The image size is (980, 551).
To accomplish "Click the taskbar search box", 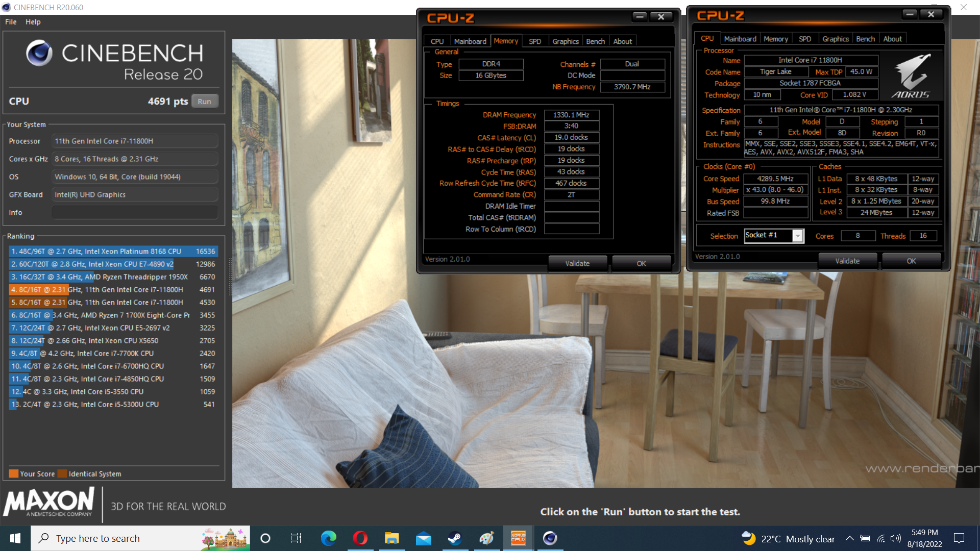I will coord(141,538).
